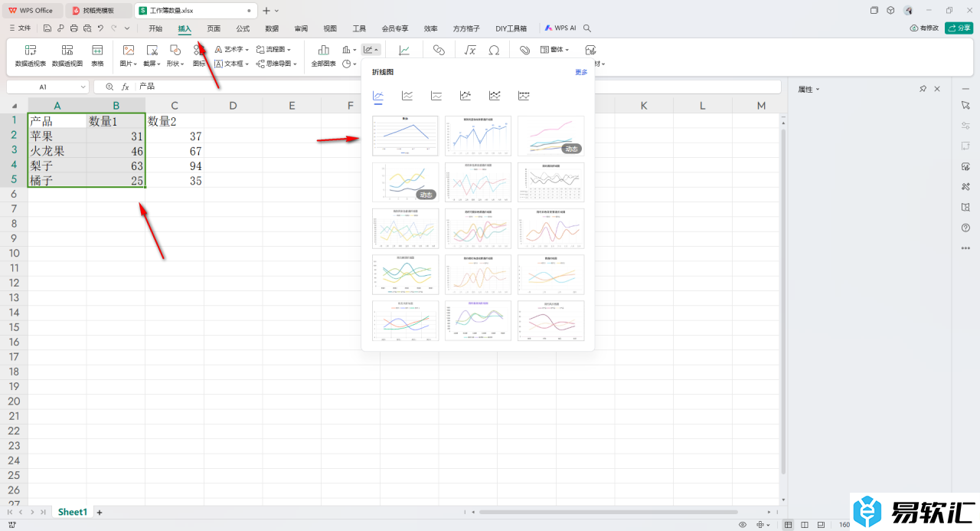
Task: Click 更多 link in line chart panel
Action: coord(582,72)
